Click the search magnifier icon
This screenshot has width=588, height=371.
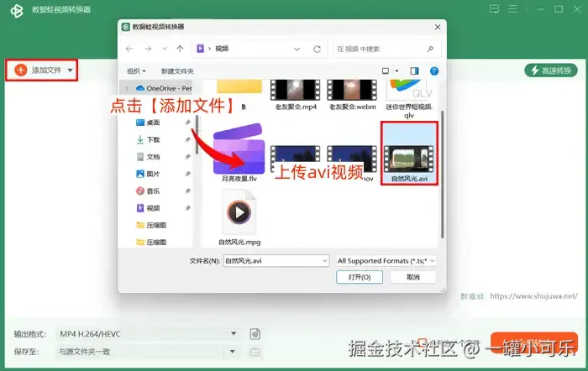430,49
